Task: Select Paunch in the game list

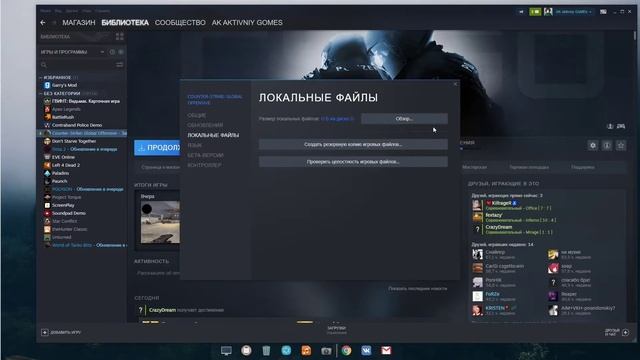Action: [60, 181]
